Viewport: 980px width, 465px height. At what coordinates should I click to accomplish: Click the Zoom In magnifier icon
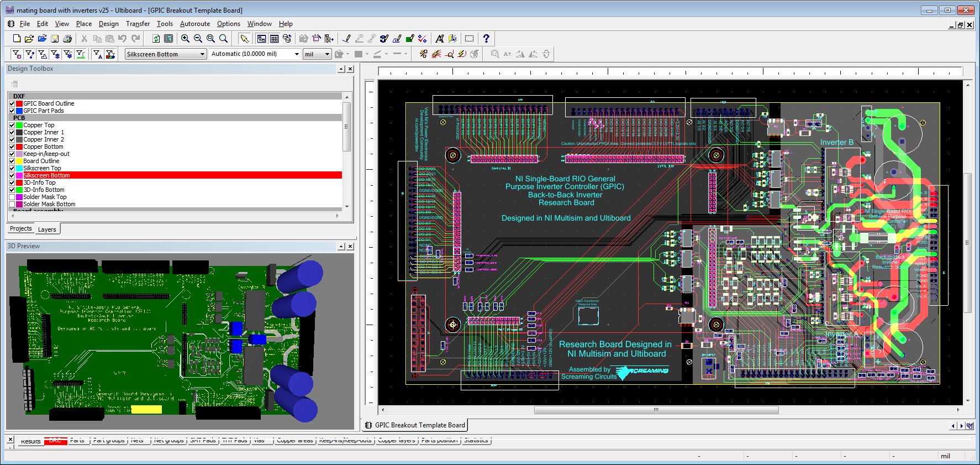(185, 39)
